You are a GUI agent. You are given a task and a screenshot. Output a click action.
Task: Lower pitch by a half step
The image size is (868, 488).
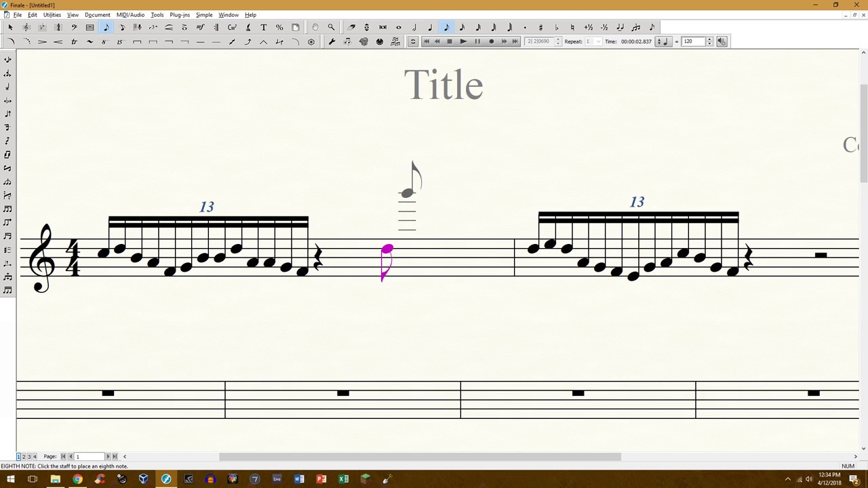pyautogui.click(x=604, y=27)
